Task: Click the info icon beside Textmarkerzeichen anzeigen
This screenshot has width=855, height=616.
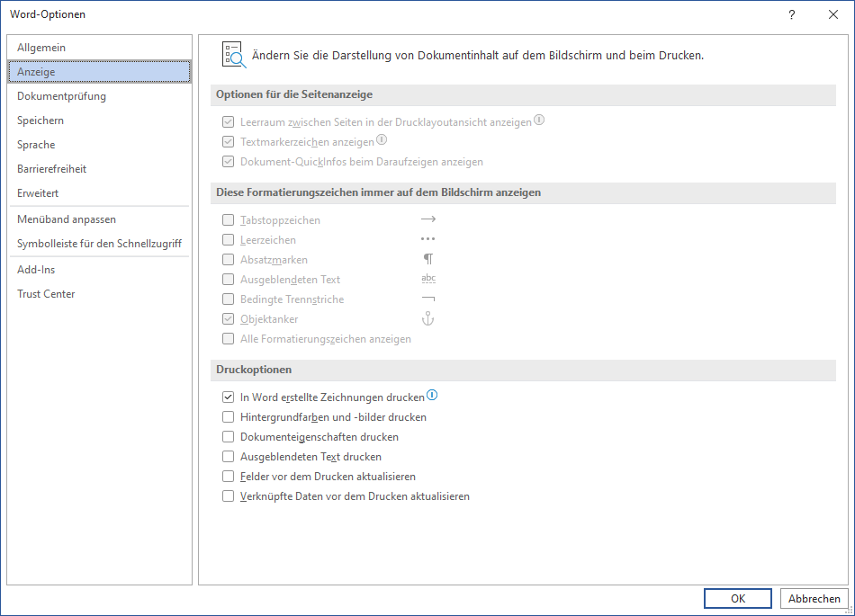Action: (382, 140)
